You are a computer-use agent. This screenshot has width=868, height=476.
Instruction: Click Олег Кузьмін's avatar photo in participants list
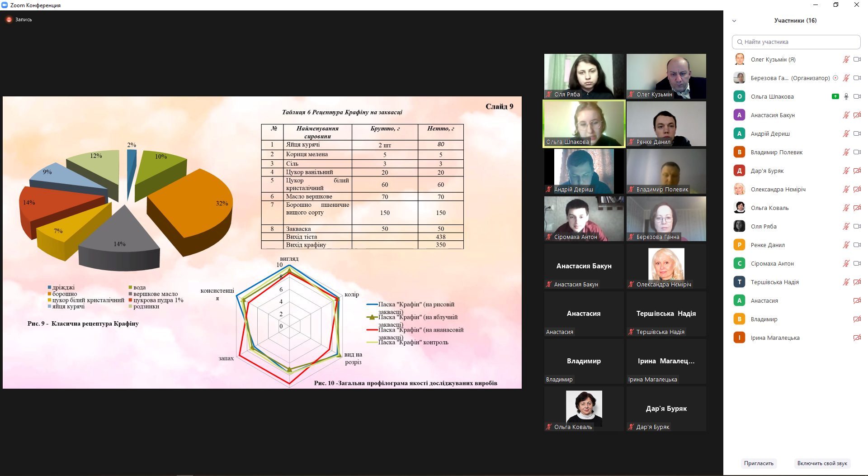[739, 59]
